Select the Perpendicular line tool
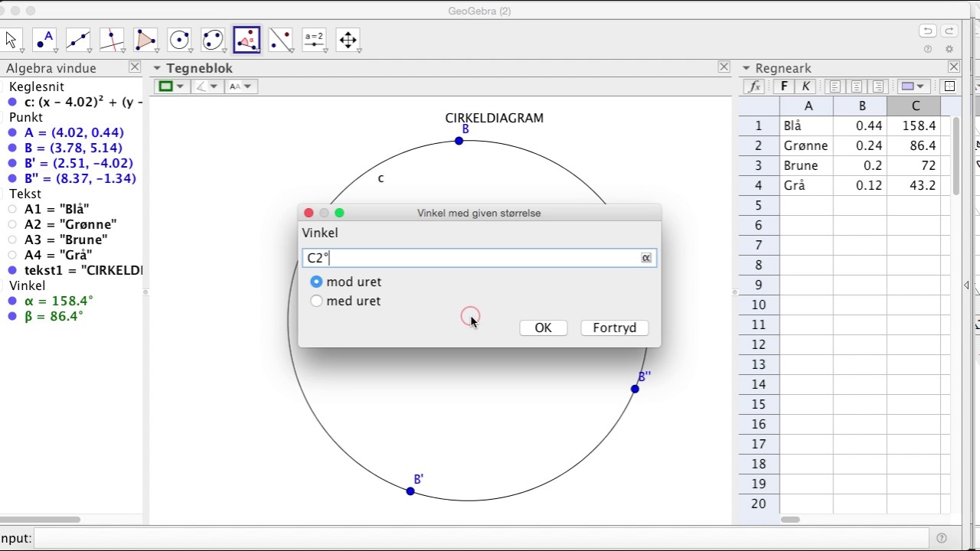 (x=112, y=40)
